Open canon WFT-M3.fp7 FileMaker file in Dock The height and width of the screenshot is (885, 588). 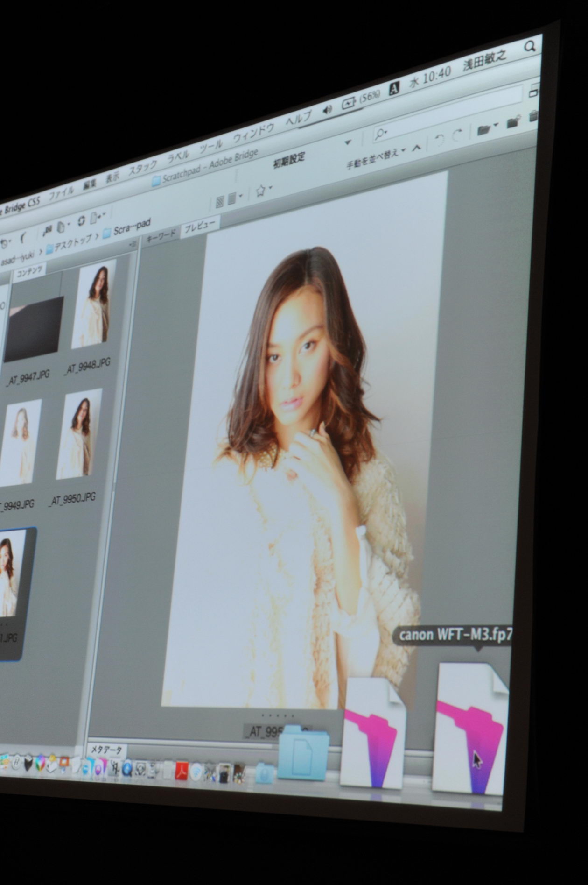(470, 728)
